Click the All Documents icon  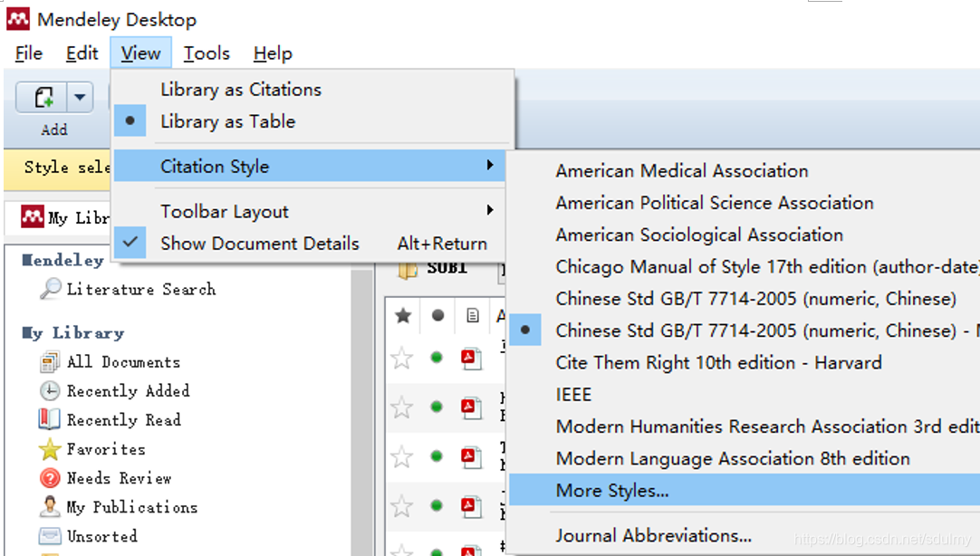[50, 362]
